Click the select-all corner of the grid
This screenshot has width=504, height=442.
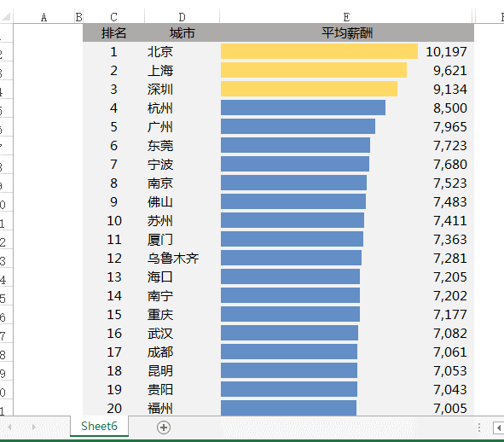tap(6, 16)
